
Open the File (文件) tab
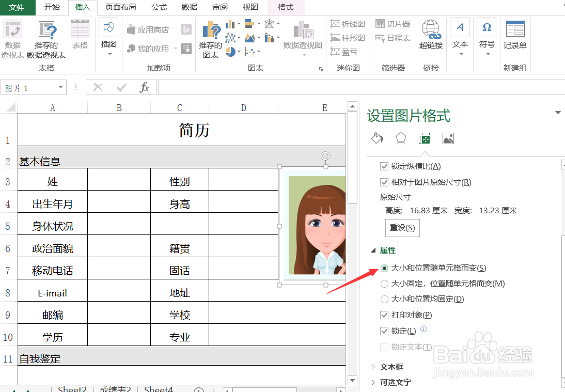(17, 8)
